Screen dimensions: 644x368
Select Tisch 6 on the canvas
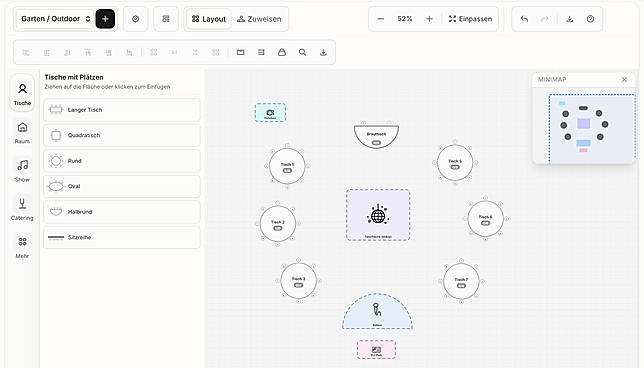[x=485, y=219]
